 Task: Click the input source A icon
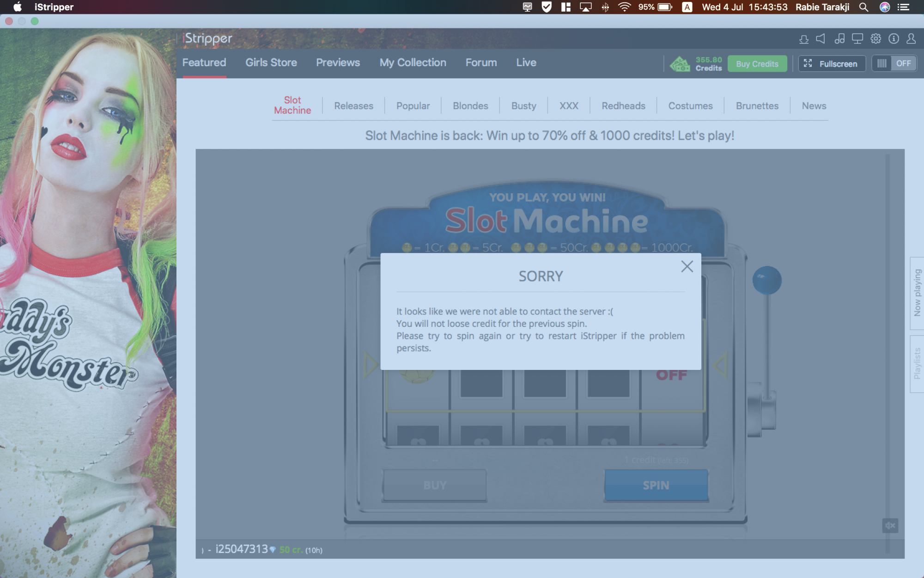coord(687,7)
